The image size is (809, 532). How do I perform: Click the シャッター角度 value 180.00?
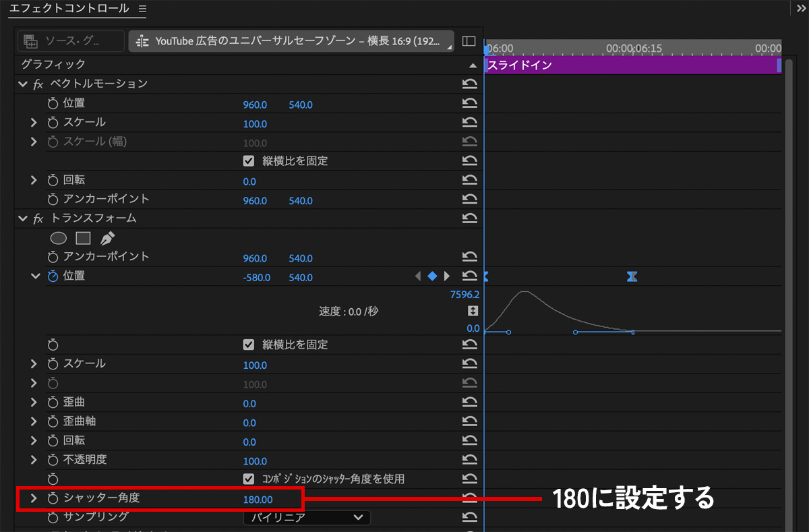click(258, 500)
